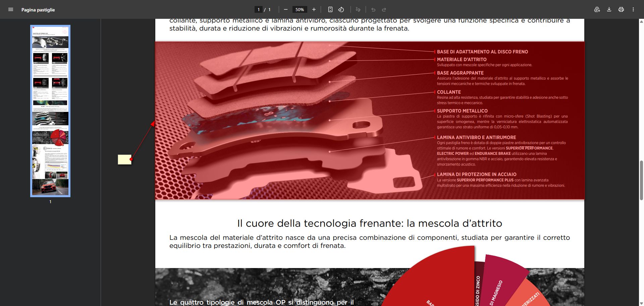
Task: Click the "BASE AGGRAPPANTE" heading
Action: 460,73
